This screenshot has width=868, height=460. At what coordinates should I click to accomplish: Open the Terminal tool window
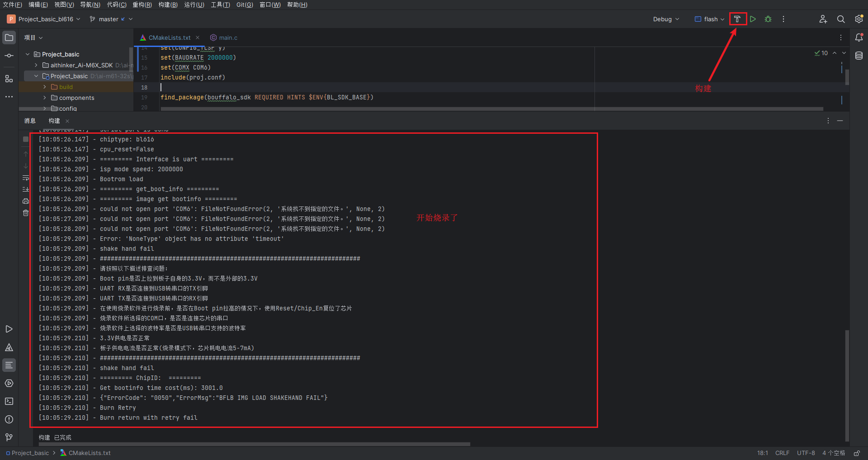(9, 401)
